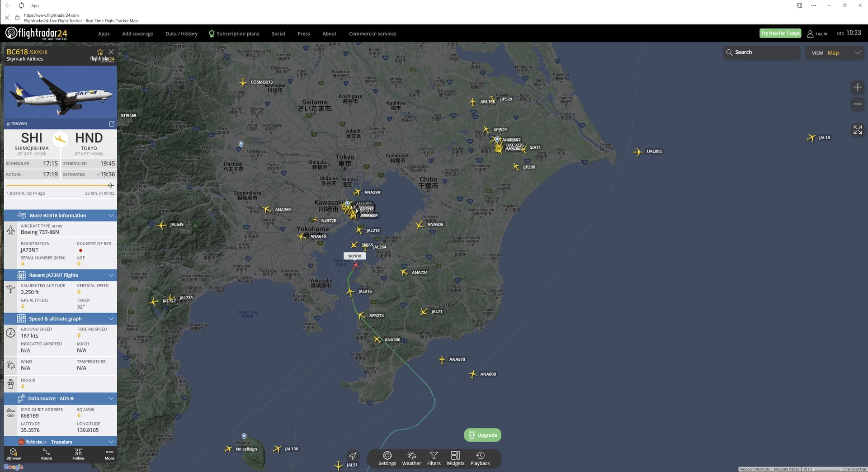The height and width of the screenshot is (472, 868).
Task: Click the green Upgrade button
Action: point(482,435)
